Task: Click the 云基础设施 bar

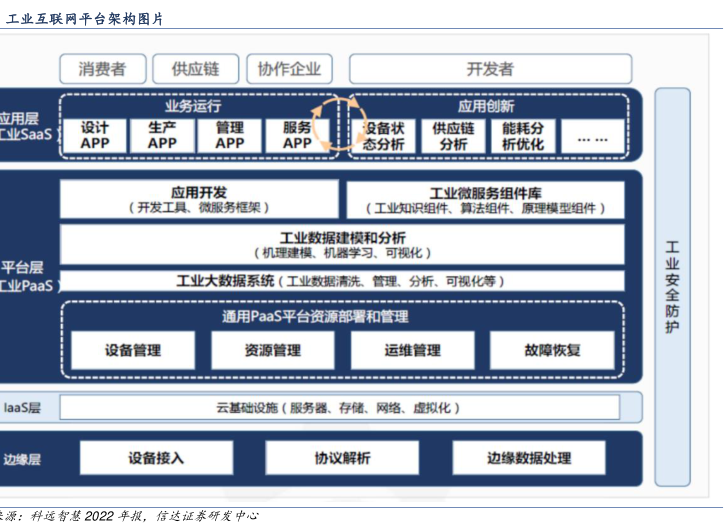Action: (x=350, y=408)
